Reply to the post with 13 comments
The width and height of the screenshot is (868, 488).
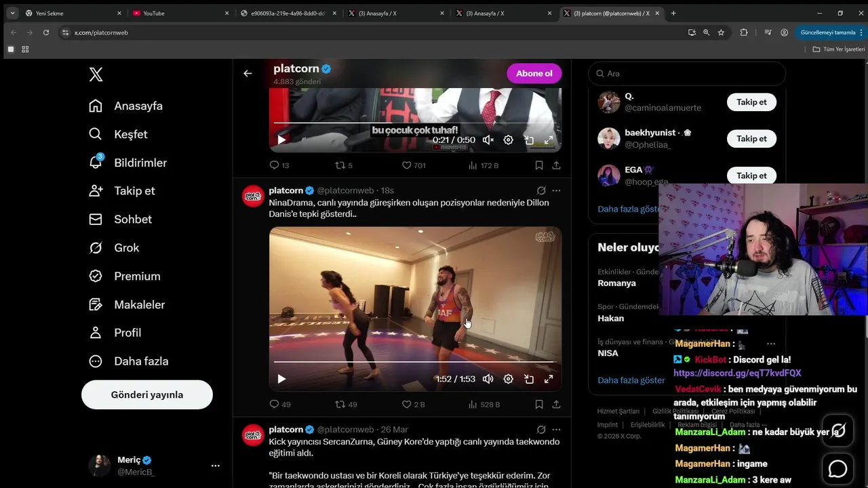[x=279, y=165]
